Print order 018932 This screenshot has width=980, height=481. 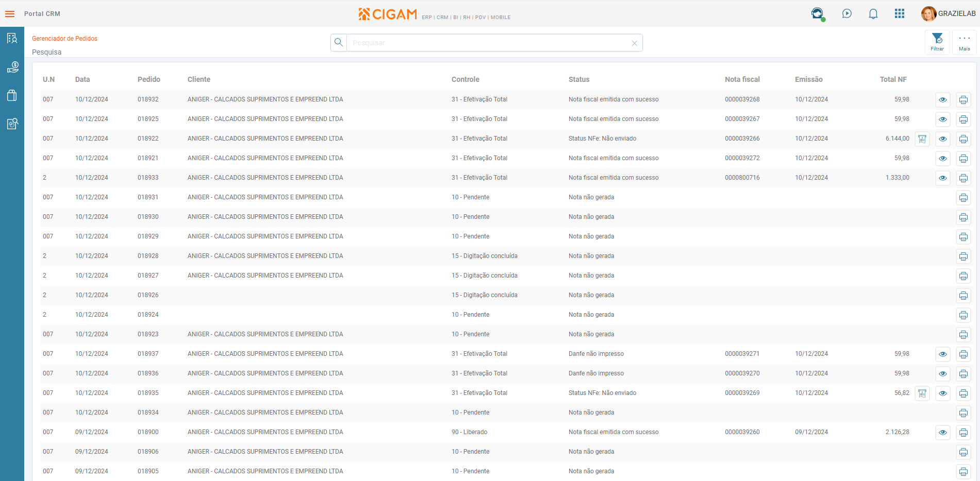[964, 100]
